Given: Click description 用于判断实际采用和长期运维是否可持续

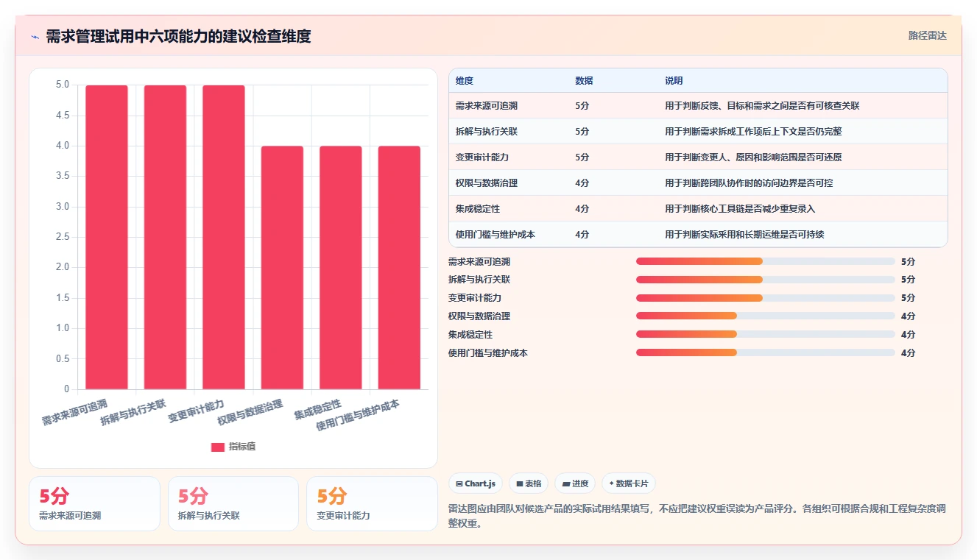Looking at the screenshot, I should point(744,235).
